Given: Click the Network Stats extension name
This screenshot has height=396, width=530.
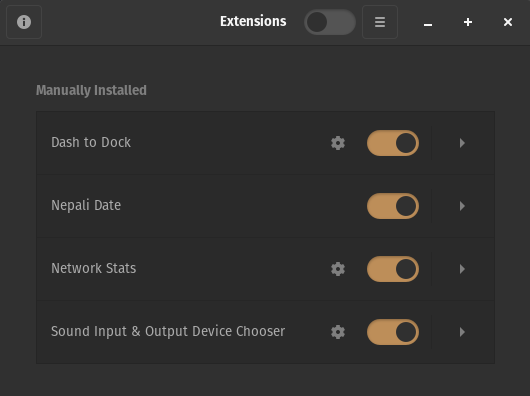Looking at the screenshot, I should pos(94,268).
